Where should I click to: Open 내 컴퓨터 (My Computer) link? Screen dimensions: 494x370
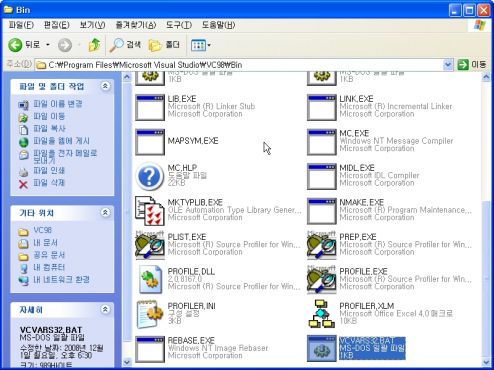[49, 267]
